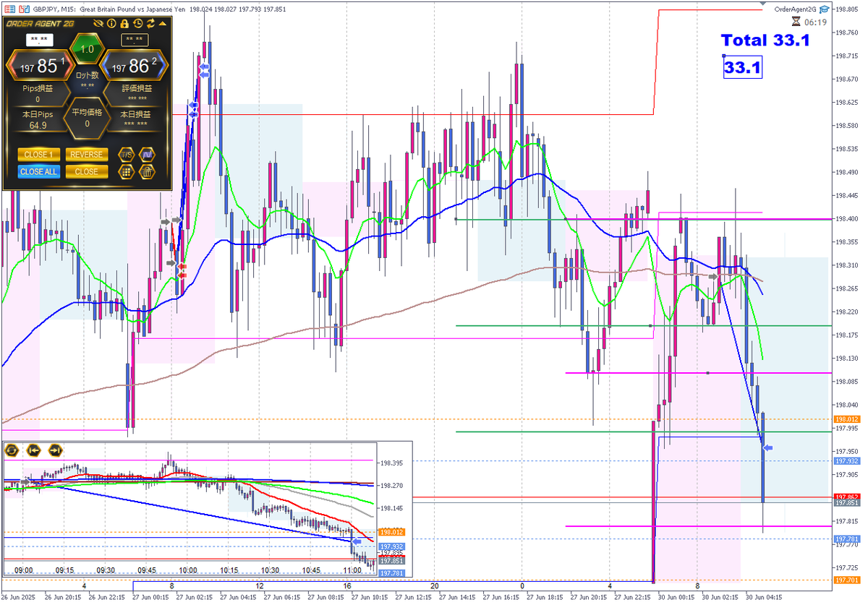
Task: Click the blue CLOSE ALL button
Action: pos(39,171)
